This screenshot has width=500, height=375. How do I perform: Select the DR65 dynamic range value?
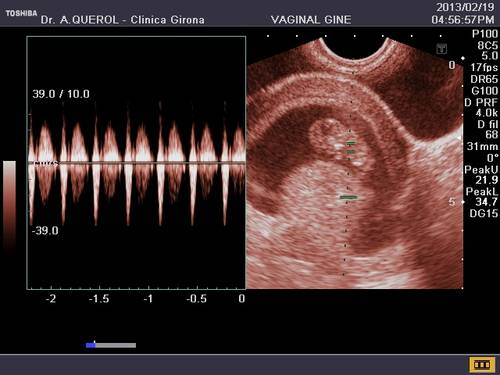click(484, 79)
